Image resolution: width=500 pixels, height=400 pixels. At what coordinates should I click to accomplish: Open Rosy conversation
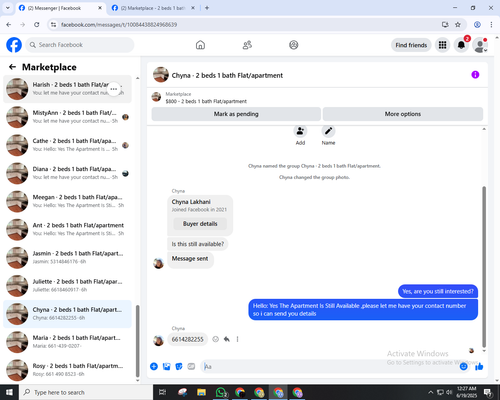(x=67, y=370)
